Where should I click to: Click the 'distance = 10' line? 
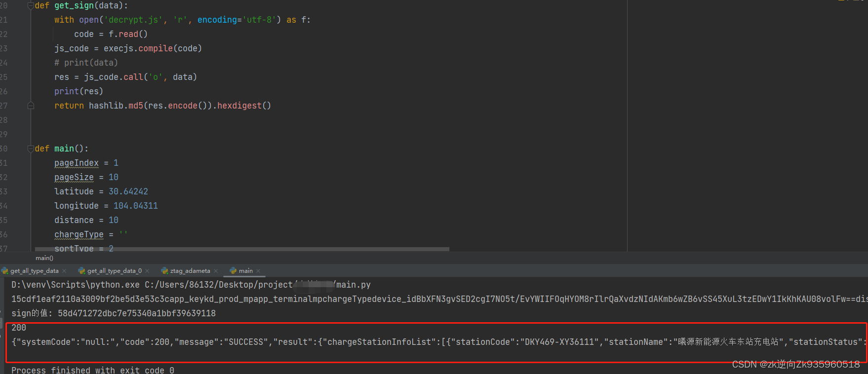pyautogui.click(x=86, y=220)
